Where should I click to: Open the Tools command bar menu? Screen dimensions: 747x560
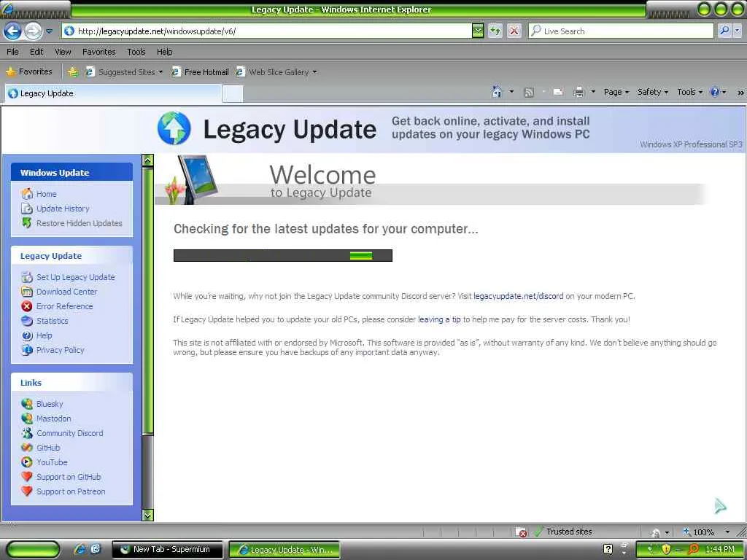(689, 92)
